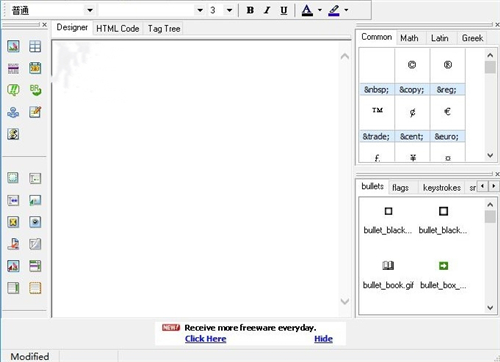Switch to the Tag Tree tab
This screenshot has width=500, height=362.
(x=164, y=29)
